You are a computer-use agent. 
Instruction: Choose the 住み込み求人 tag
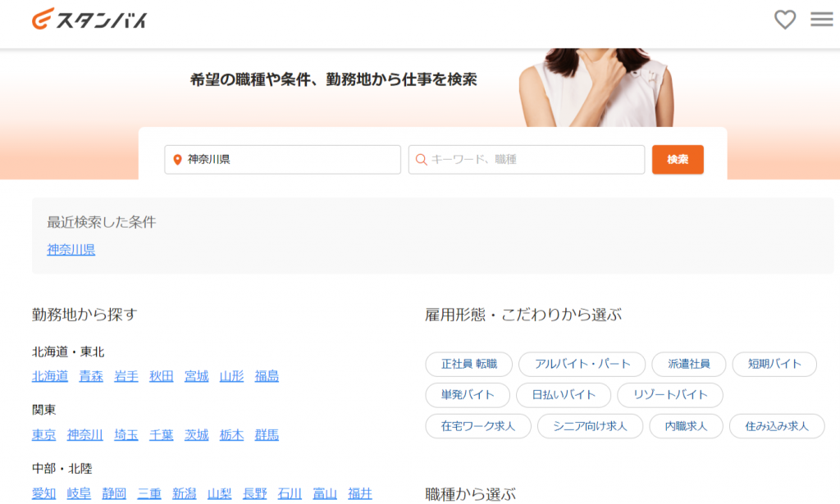click(777, 426)
